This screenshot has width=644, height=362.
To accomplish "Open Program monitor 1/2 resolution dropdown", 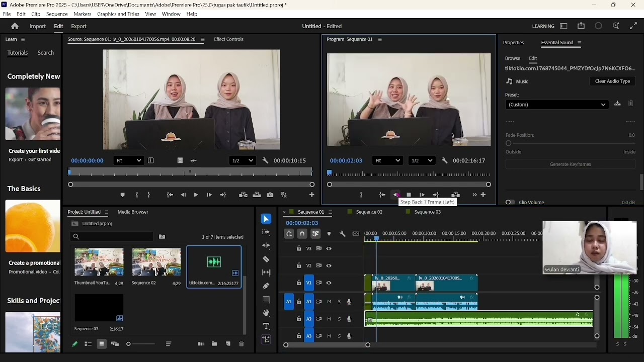I will 422,160.
